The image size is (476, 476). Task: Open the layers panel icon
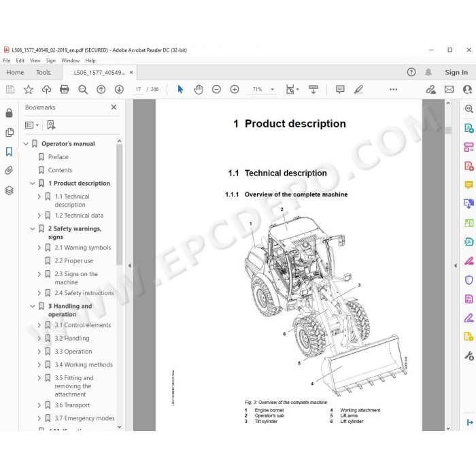(x=9, y=190)
